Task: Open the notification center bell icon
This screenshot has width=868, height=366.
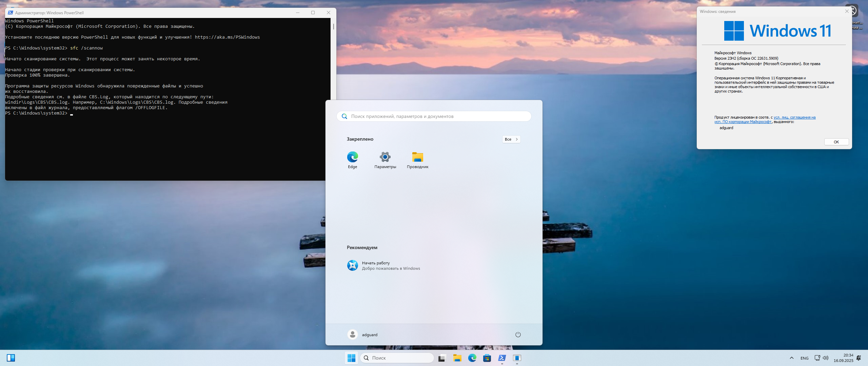Action: (x=859, y=358)
